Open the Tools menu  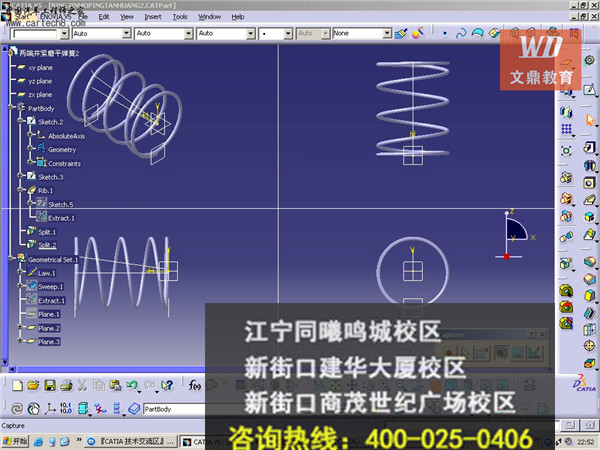coord(180,17)
